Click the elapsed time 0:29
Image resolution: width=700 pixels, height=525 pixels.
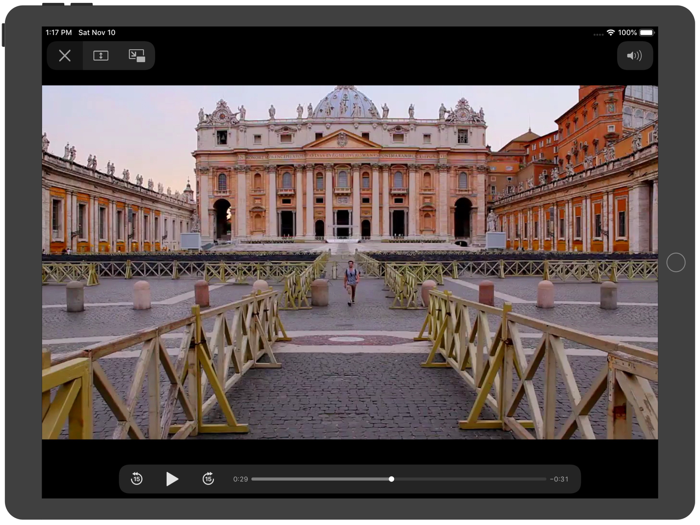pyautogui.click(x=240, y=479)
